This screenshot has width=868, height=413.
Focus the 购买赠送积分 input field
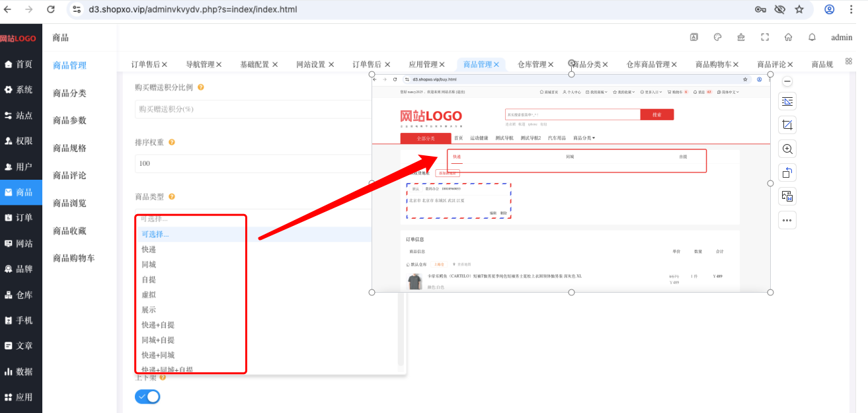coord(253,109)
